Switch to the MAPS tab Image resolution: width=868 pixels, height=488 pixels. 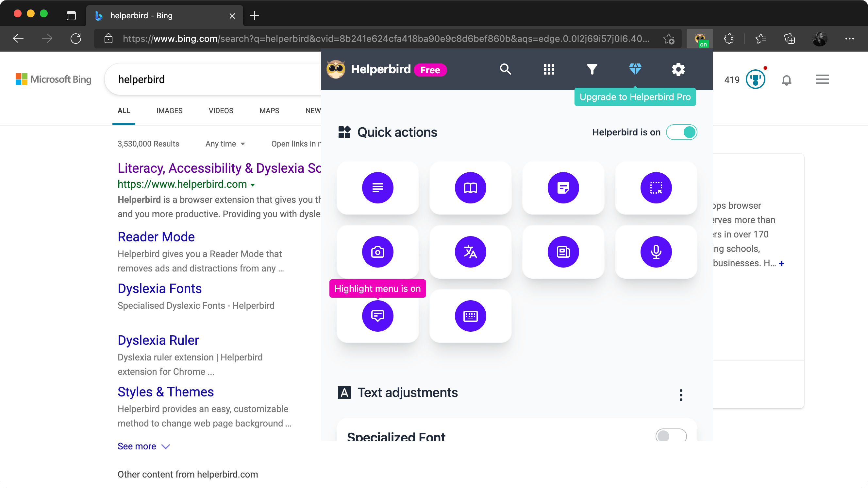coord(269,111)
